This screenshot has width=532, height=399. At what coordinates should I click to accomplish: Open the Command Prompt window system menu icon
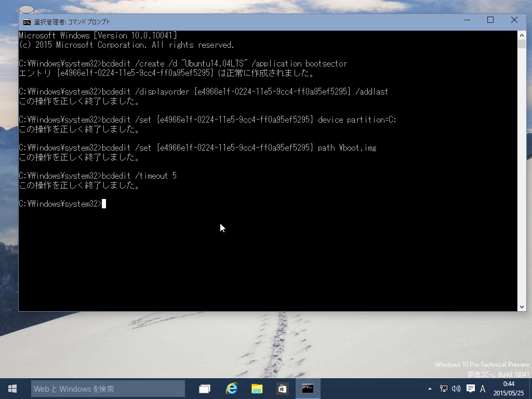point(26,22)
